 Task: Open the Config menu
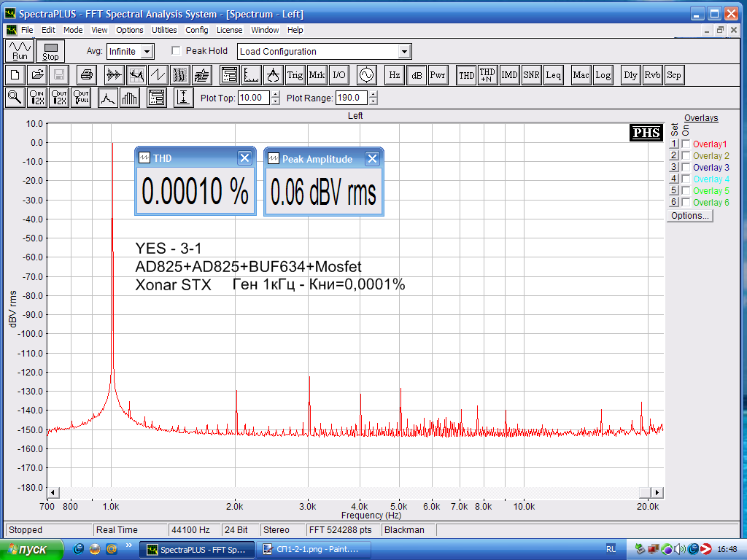click(196, 30)
